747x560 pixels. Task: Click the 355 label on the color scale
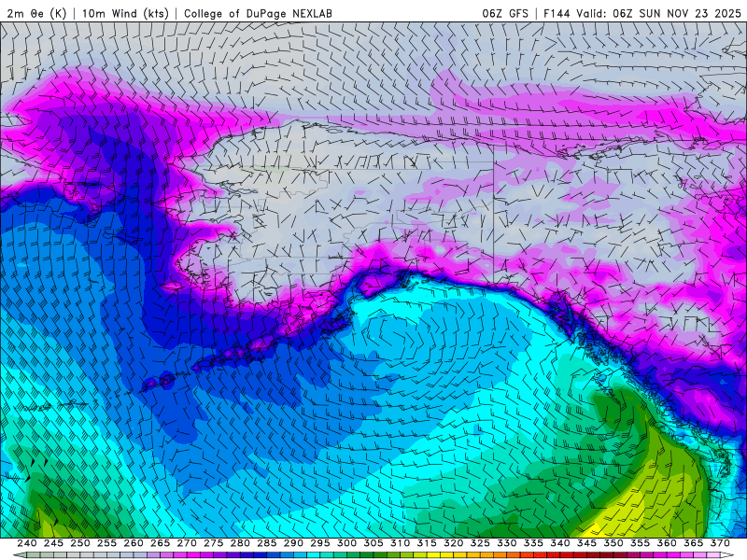click(641, 543)
